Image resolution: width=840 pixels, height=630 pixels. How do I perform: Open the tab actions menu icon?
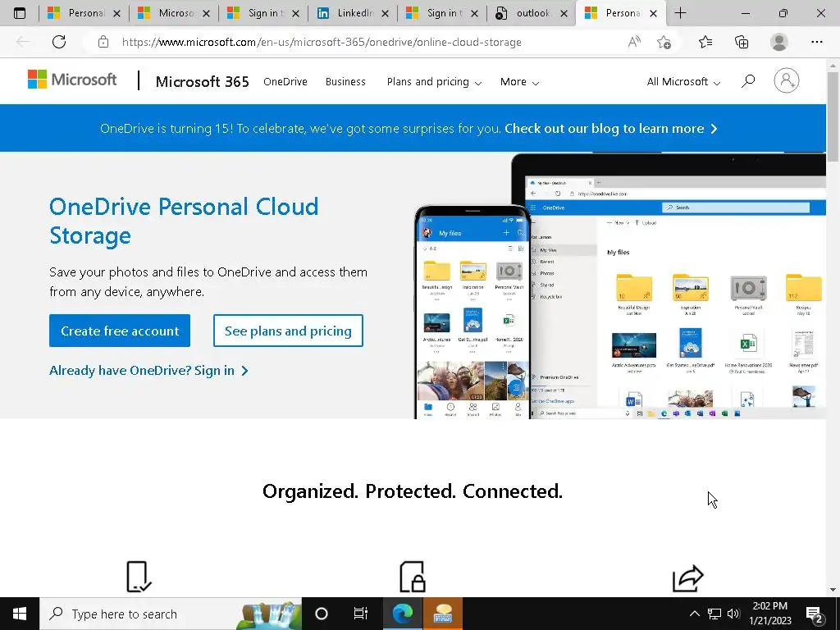(x=20, y=13)
